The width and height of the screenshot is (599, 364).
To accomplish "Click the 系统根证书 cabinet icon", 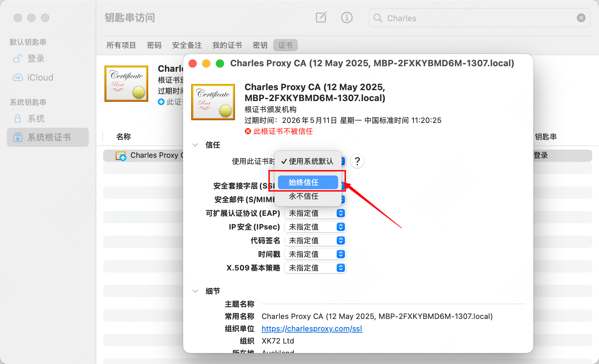I will click(18, 137).
